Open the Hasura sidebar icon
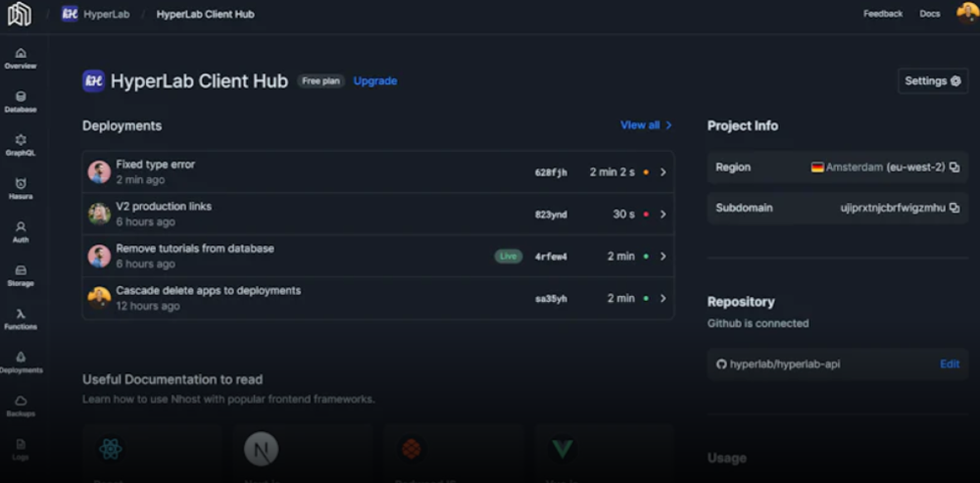Viewport: 980px width, 483px height. [21, 184]
